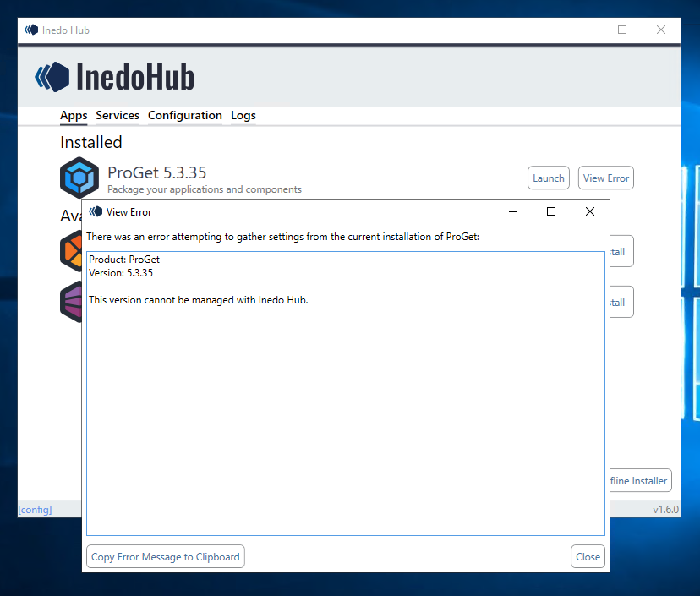Screen dimensions: 700x596
Task: Copy Error Message to Clipboard
Action: (166, 557)
